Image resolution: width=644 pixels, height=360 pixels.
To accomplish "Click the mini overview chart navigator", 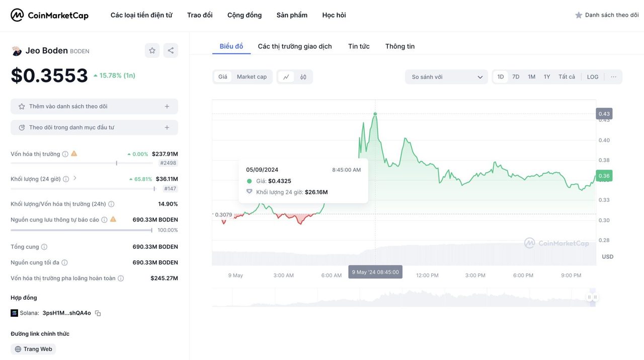I will click(404, 297).
